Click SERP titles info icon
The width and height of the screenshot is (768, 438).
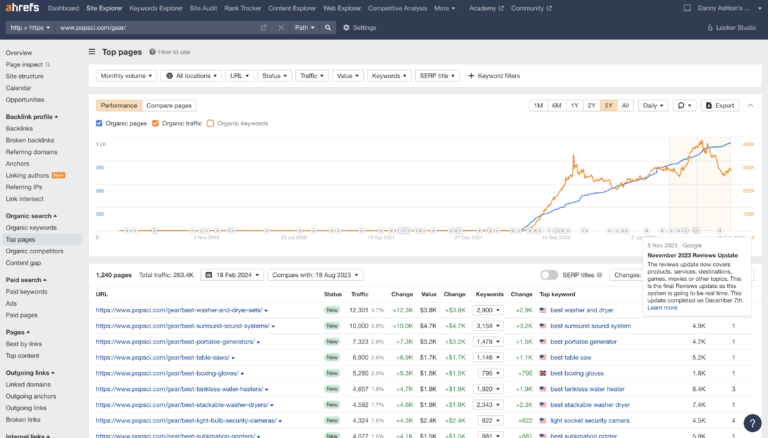pos(600,275)
